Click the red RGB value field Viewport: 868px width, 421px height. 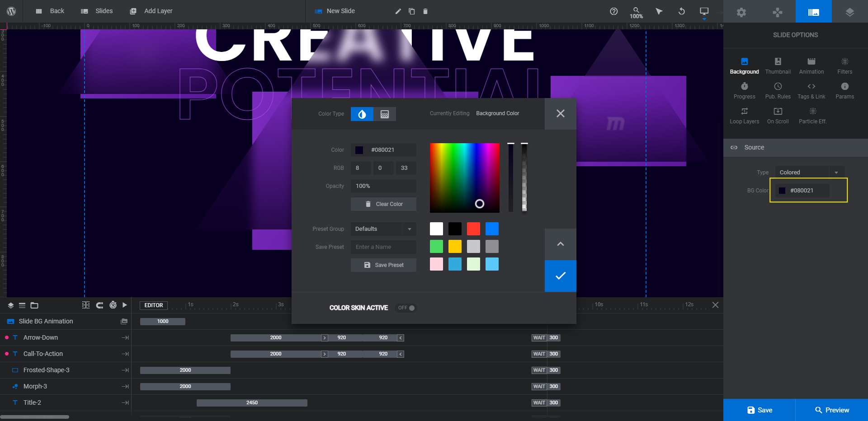(360, 168)
